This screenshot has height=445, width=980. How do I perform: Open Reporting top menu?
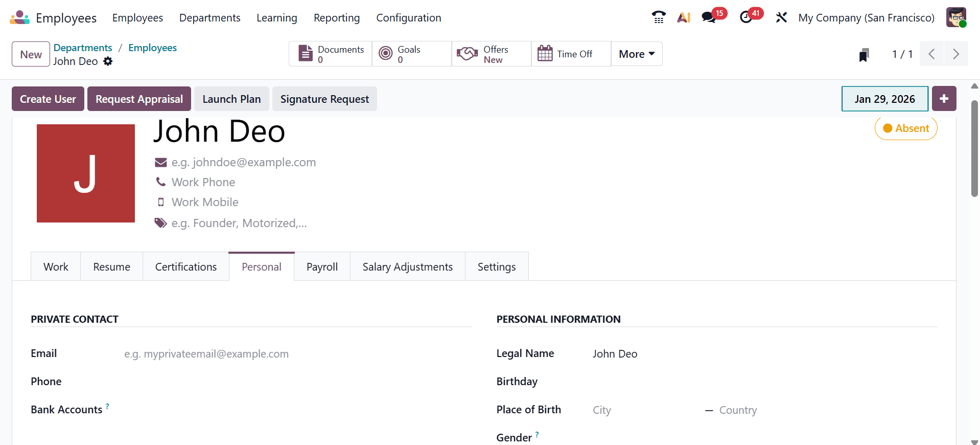(337, 18)
